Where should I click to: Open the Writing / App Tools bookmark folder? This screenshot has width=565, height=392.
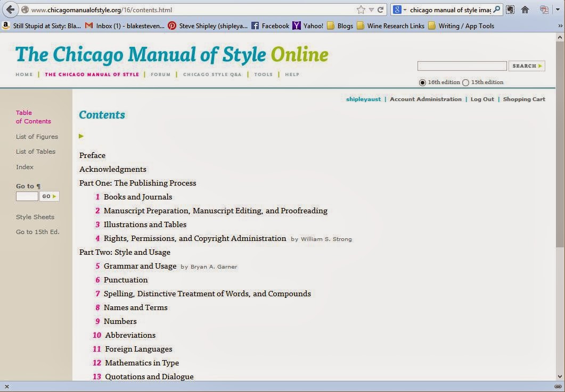pyautogui.click(x=461, y=26)
